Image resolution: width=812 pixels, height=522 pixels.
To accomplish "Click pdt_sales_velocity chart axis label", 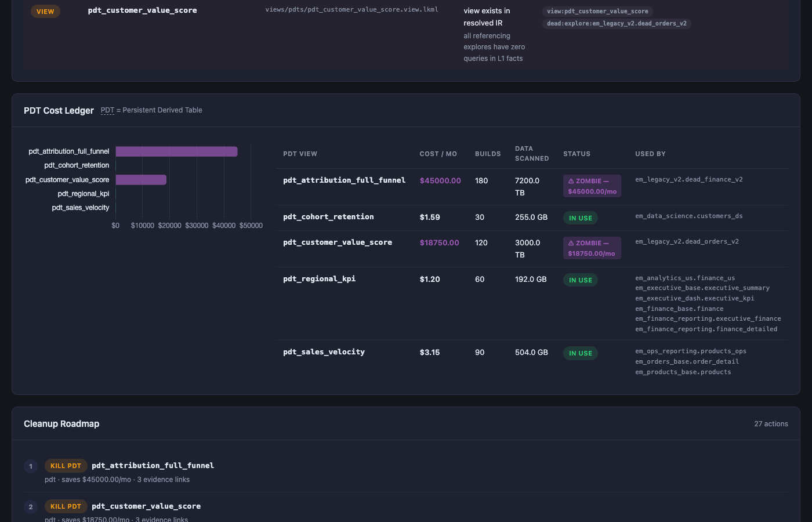I will point(80,208).
